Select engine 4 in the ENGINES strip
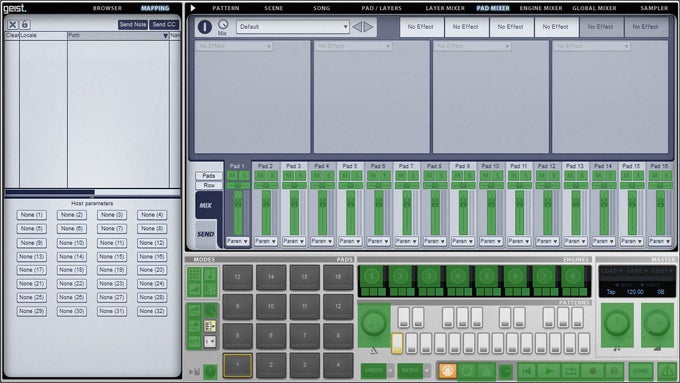 click(458, 276)
